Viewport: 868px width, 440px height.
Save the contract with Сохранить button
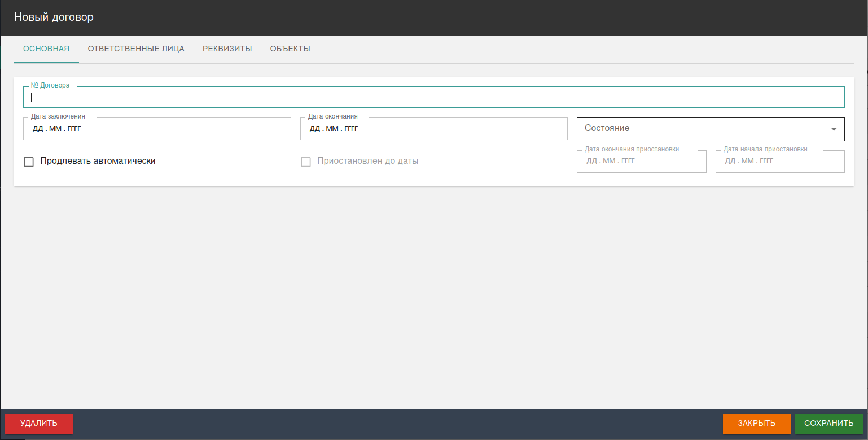coord(828,424)
